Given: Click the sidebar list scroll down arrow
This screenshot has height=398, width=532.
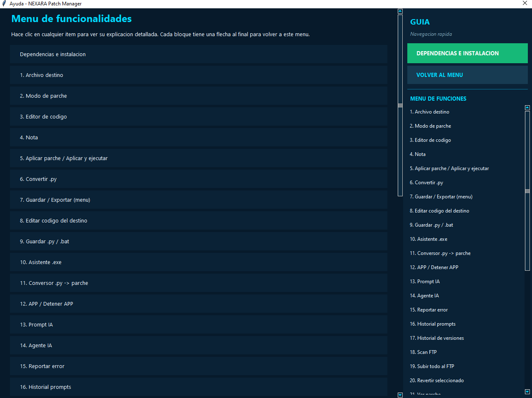Looking at the screenshot, I should [527, 392].
